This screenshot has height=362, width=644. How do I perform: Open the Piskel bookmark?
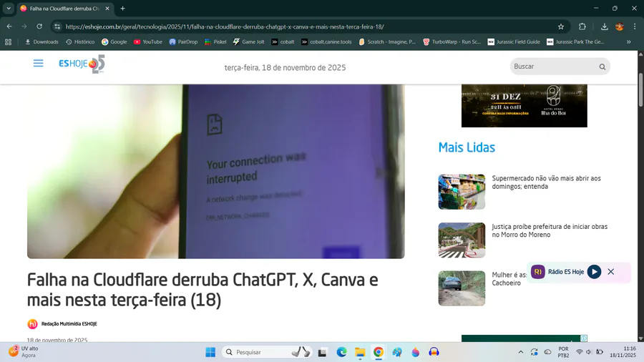215,42
